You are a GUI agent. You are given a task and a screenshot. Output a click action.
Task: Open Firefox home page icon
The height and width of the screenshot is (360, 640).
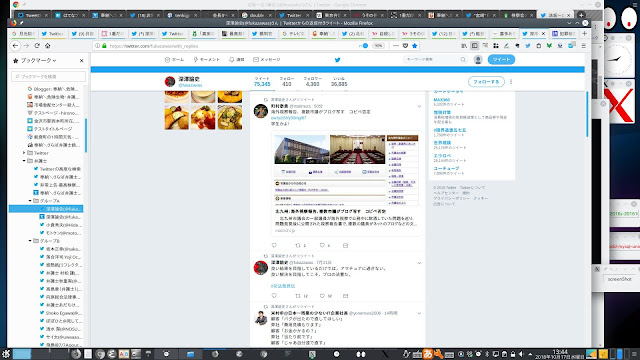[48, 46]
